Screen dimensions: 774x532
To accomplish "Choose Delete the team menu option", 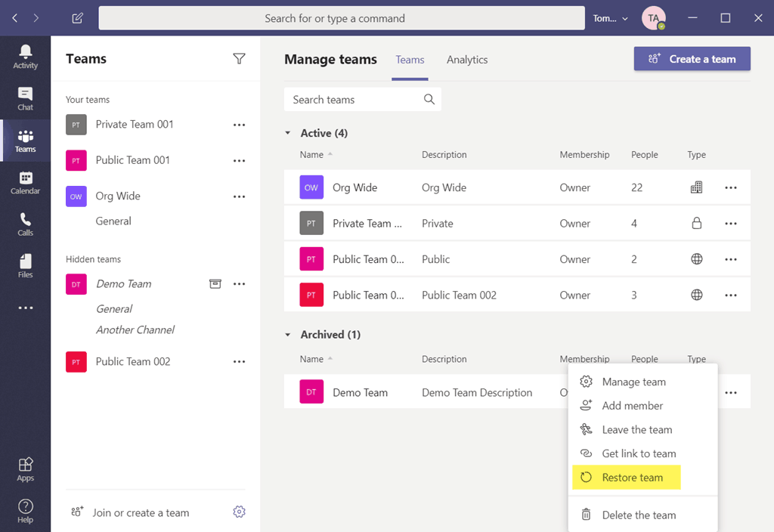I will [638, 515].
